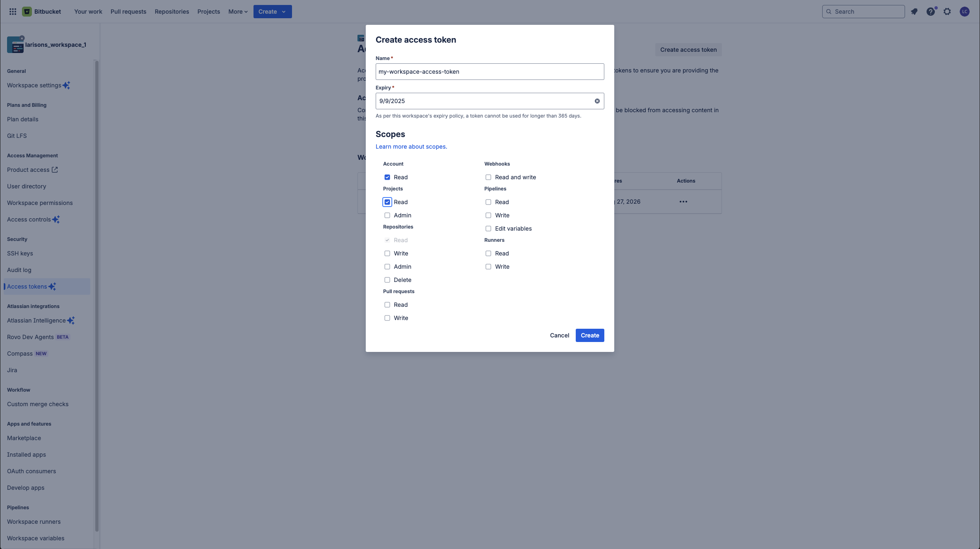This screenshot has height=549, width=980.
Task: Click the Bitbucket logo icon
Action: pyautogui.click(x=27, y=11)
